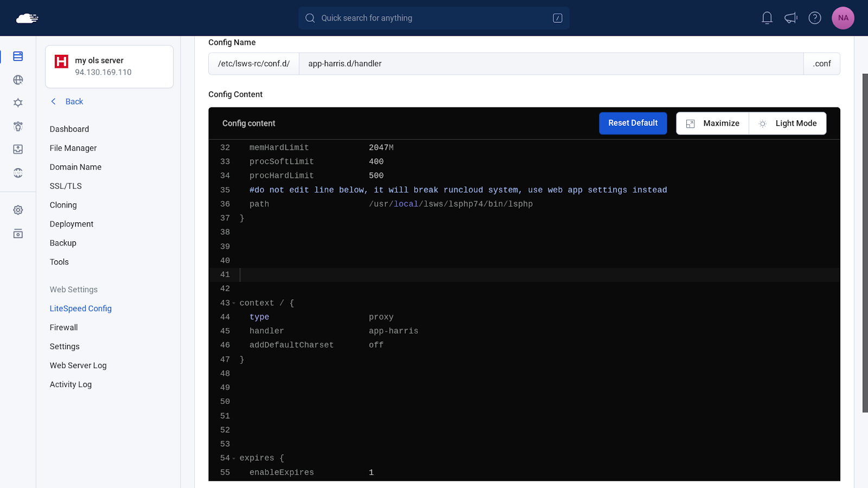Focus the config name input field

pyautogui.click(x=551, y=64)
